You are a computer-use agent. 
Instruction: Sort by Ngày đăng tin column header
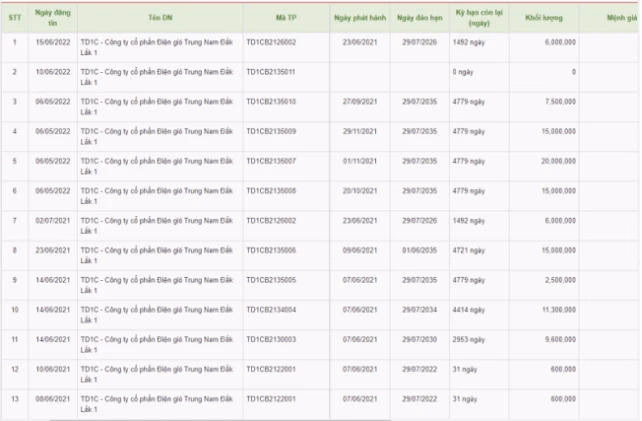click(x=50, y=18)
